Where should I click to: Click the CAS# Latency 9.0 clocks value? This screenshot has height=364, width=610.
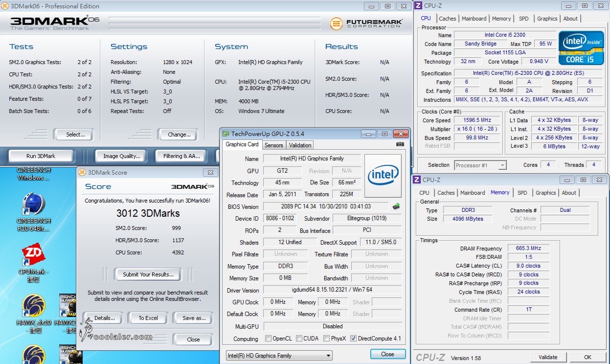529,266
